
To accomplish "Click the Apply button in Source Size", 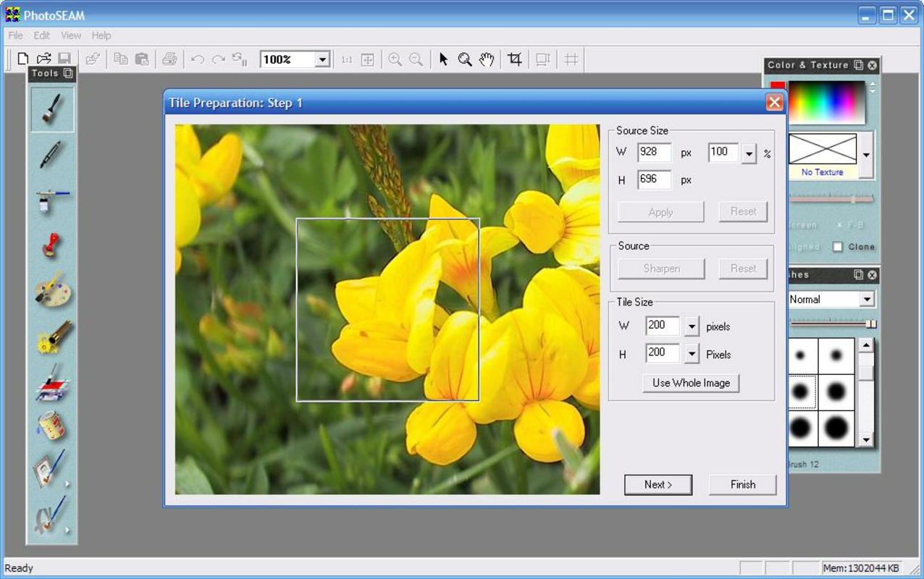I will click(x=660, y=212).
